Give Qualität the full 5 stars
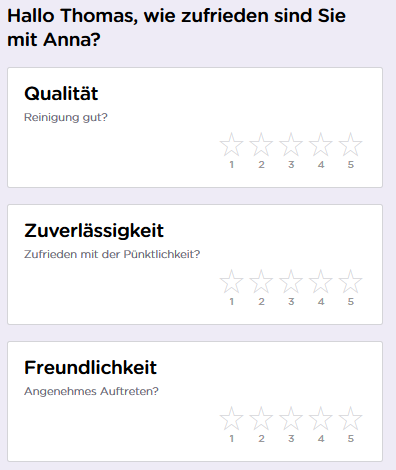 click(x=351, y=144)
